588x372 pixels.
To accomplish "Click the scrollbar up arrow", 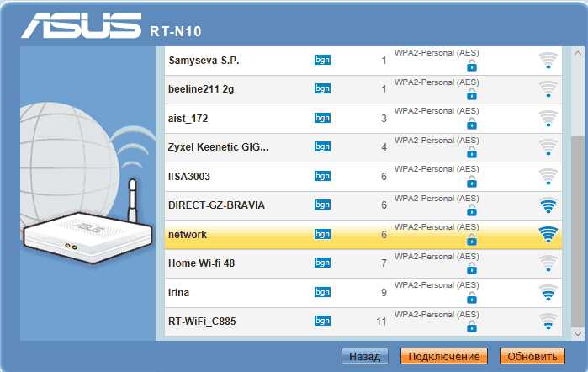I will click(x=578, y=54).
